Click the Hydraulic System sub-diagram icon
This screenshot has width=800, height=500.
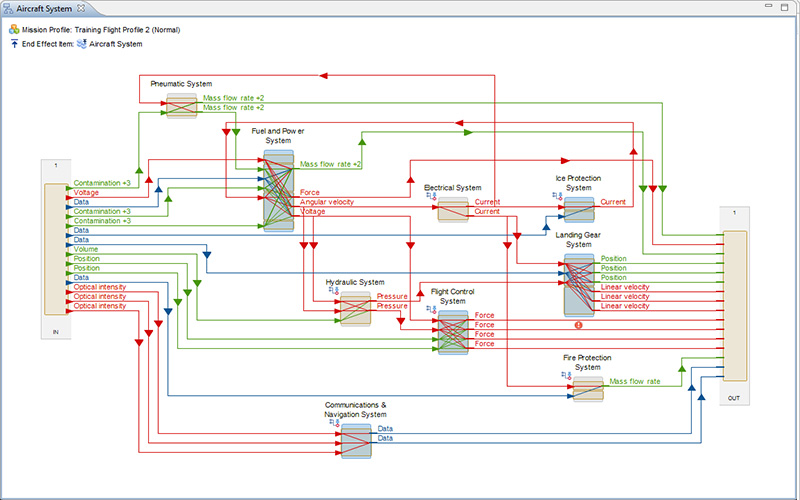coord(334,290)
